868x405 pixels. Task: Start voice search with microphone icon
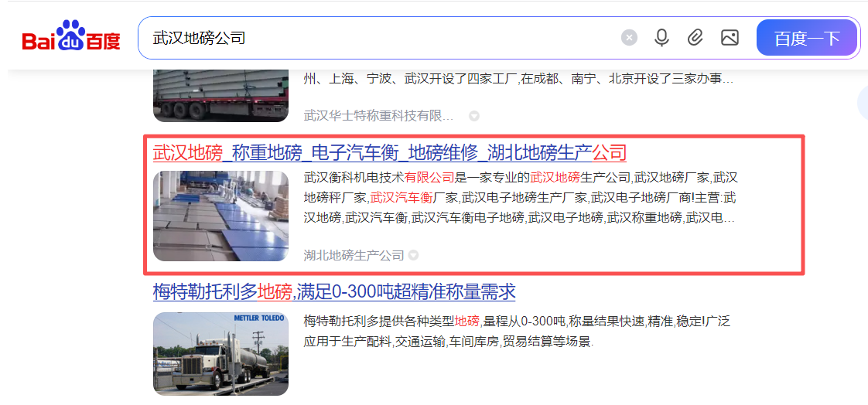(x=661, y=38)
